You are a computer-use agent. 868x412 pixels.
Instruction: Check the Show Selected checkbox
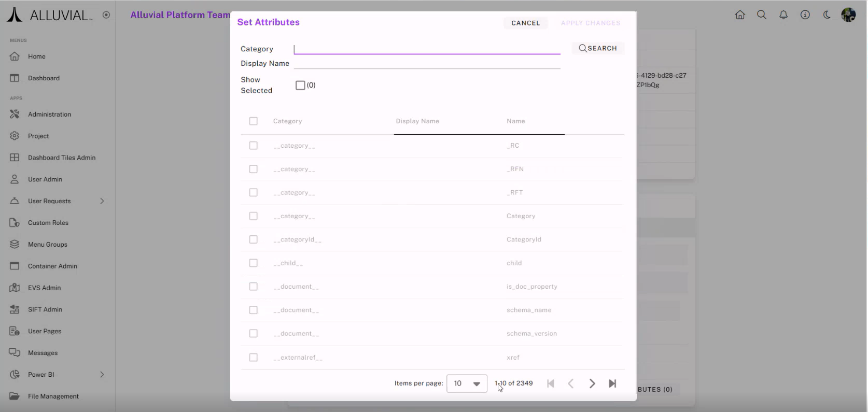[x=300, y=86]
